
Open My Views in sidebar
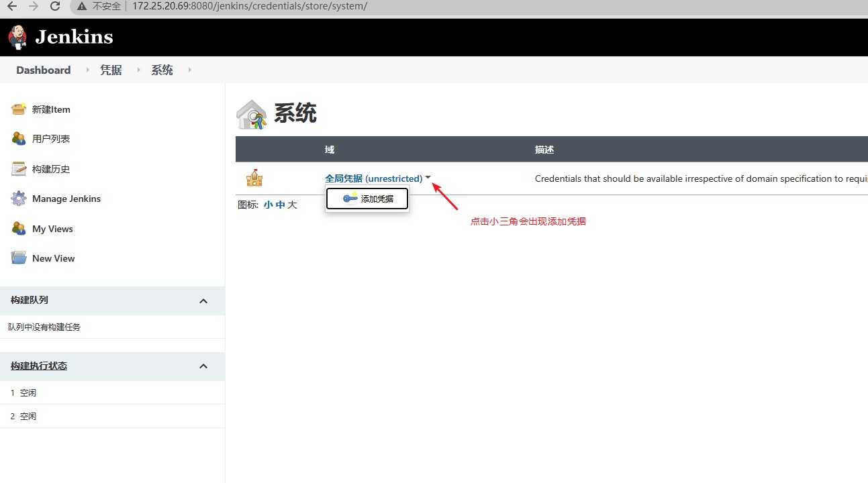click(x=52, y=229)
